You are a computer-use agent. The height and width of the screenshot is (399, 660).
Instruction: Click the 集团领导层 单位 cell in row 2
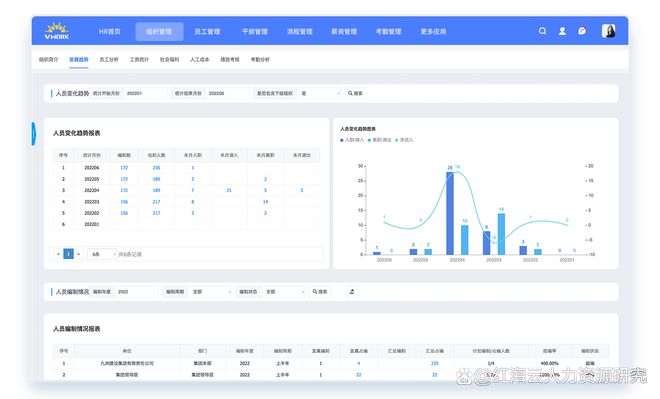click(127, 374)
